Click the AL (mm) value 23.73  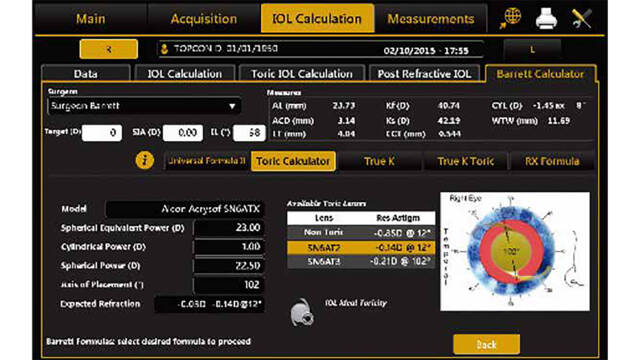(343, 106)
